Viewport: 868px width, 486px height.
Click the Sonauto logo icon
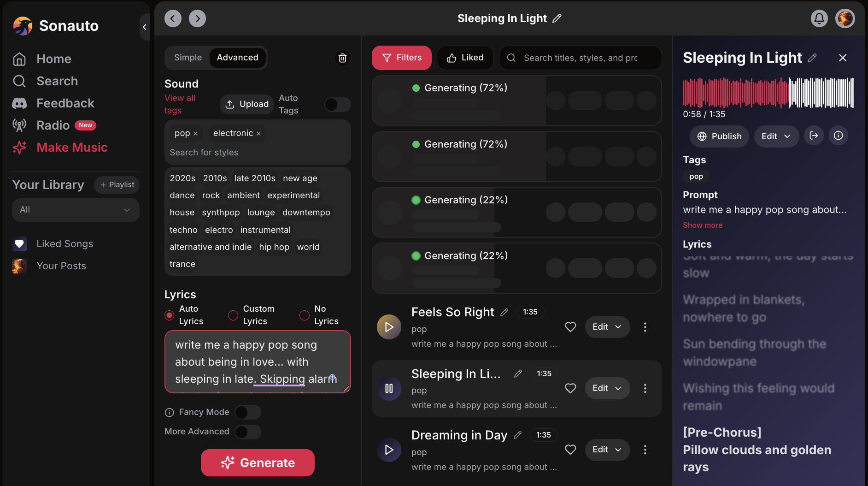(23, 26)
